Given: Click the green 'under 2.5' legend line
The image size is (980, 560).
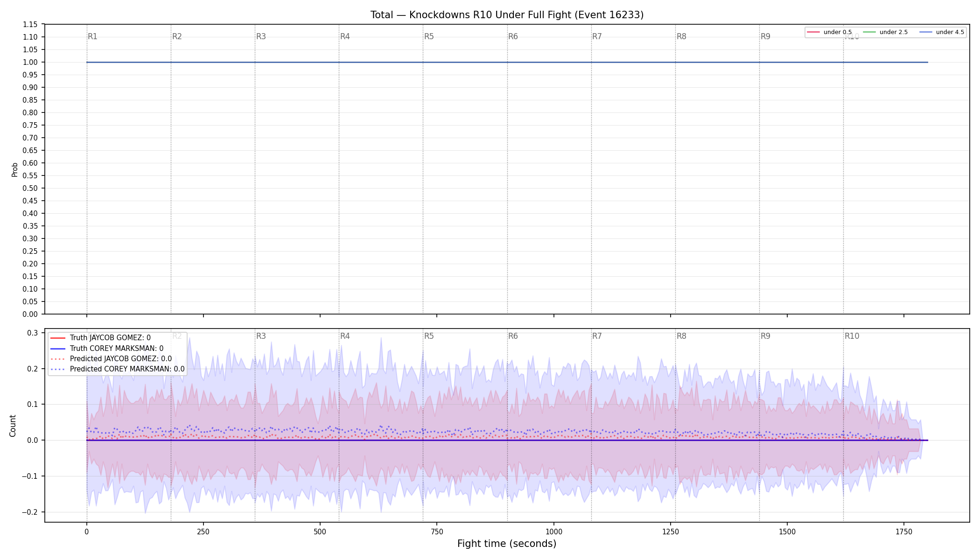Looking at the screenshot, I should point(869,32).
